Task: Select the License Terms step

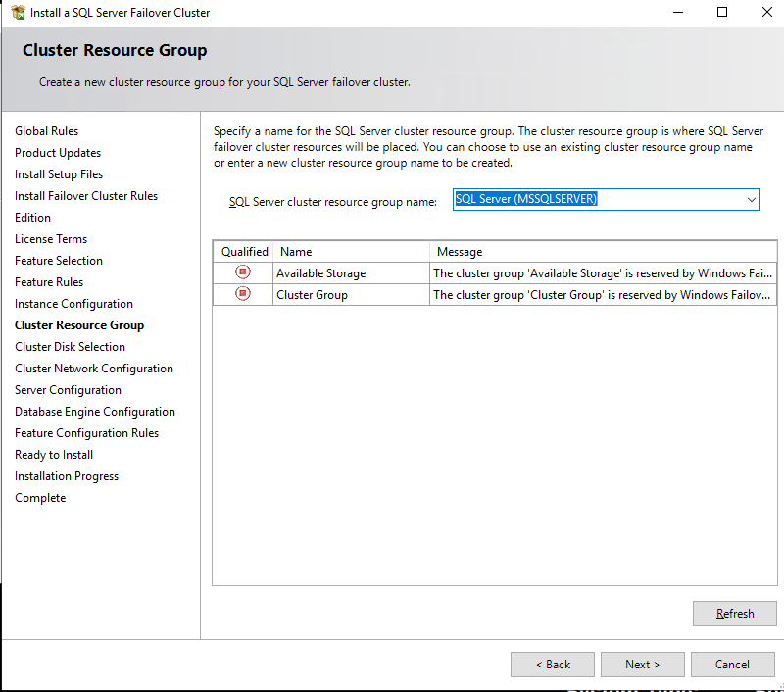Action: [x=51, y=238]
